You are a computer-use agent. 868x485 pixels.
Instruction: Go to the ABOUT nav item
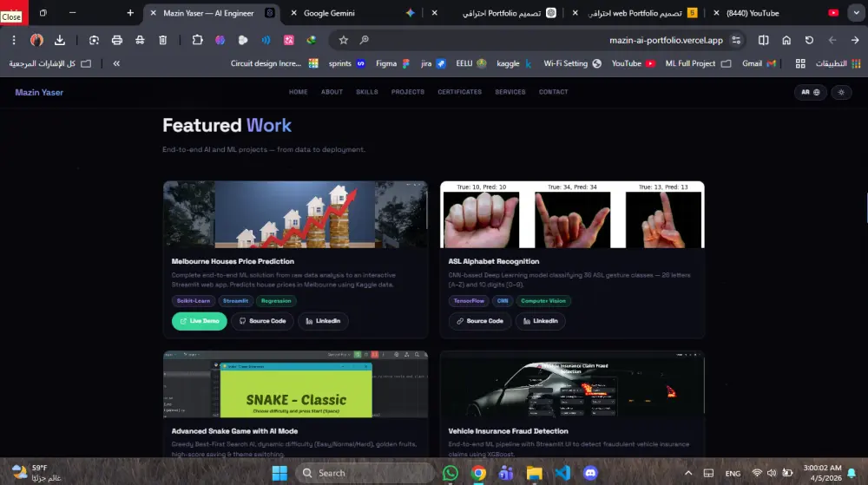(x=332, y=92)
